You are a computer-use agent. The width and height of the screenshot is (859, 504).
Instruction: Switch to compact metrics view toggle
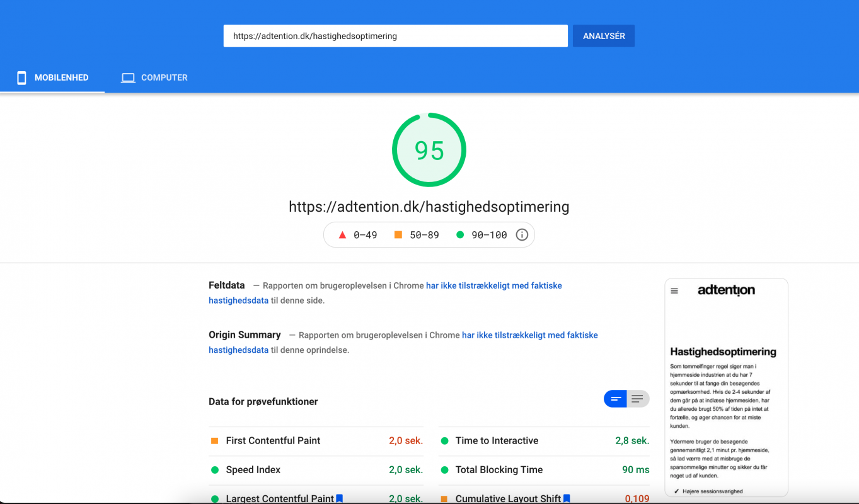616,399
